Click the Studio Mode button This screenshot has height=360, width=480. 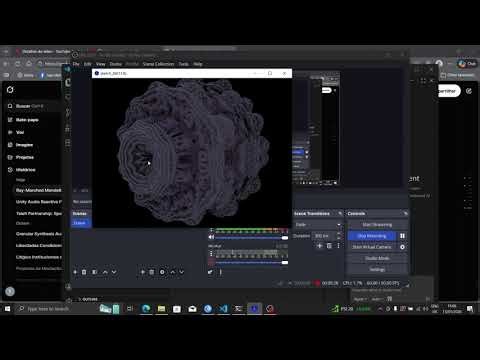tap(377, 258)
